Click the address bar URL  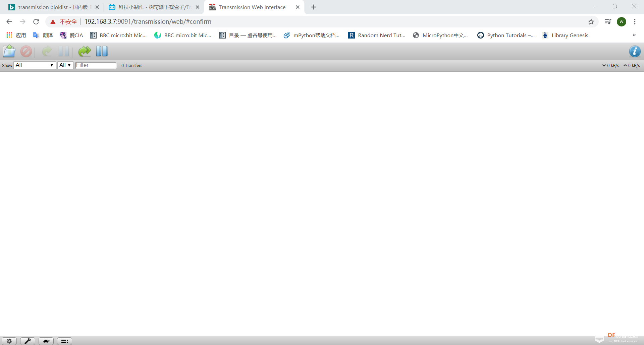[148, 22]
